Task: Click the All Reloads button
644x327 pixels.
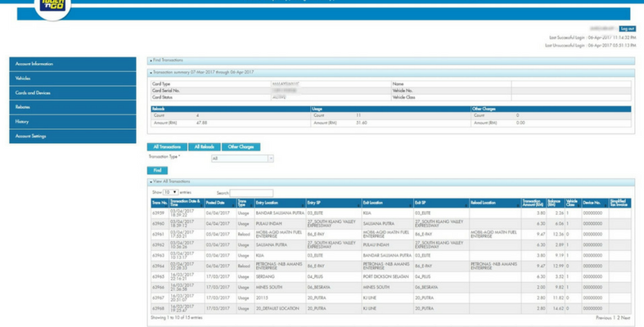Action: [x=204, y=147]
